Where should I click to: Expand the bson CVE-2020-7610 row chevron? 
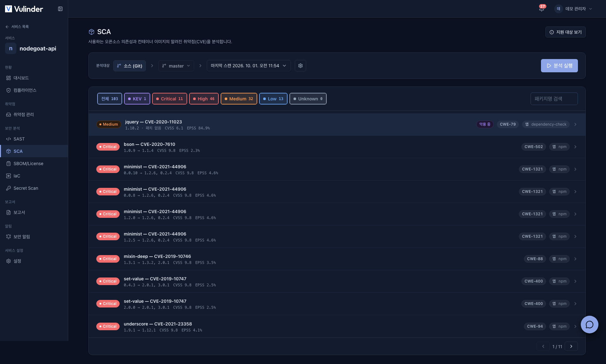575,147
